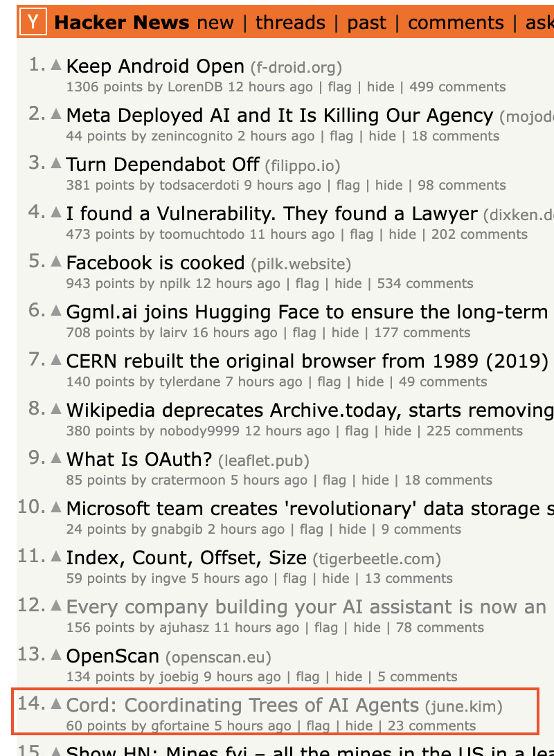
Task: Flag the 'I found a Vulnerability' story
Action: pos(361,235)
